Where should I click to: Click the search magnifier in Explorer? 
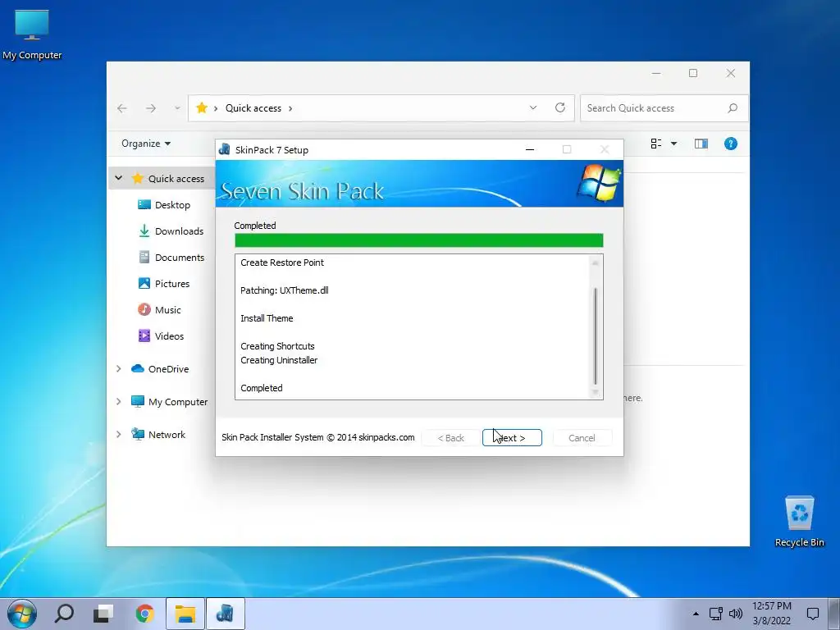click(733, 108)
